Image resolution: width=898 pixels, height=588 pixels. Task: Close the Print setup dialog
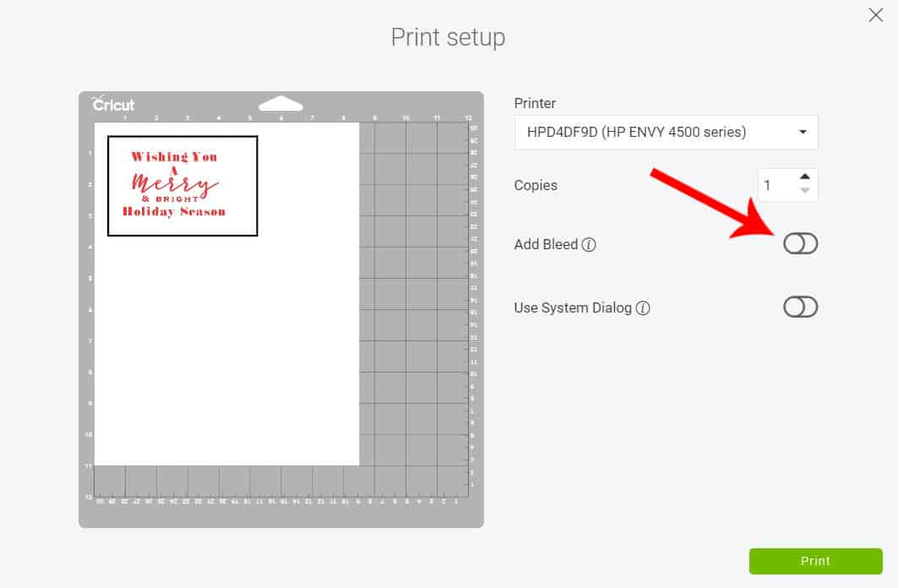[x=875, y=15]
